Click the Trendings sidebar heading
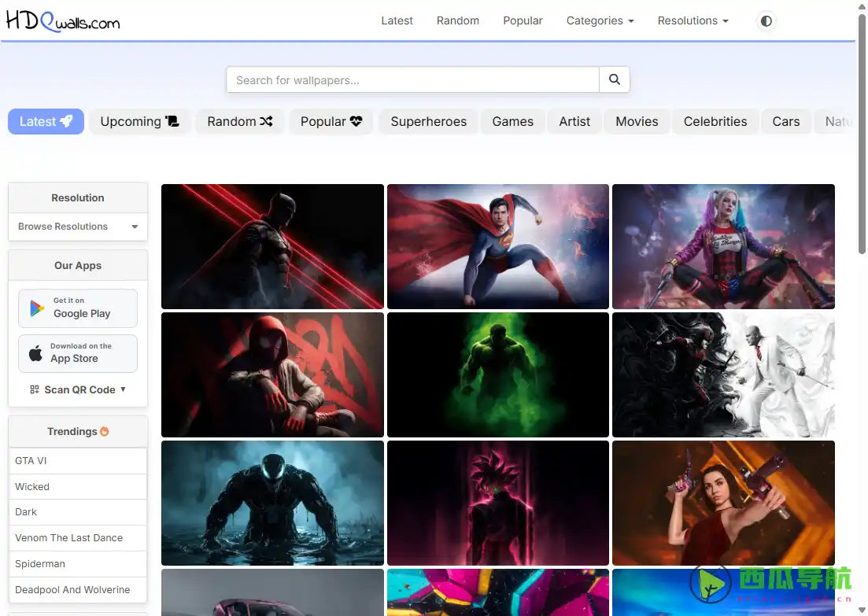Image resolution: width=868 pixels, height=616 pixels. click(x=78, y=431)
